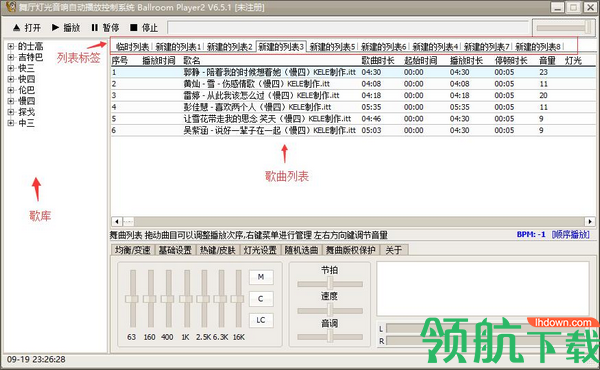
Task: Click the song list right scroll arrow
Action: click(x=590, y=221)
